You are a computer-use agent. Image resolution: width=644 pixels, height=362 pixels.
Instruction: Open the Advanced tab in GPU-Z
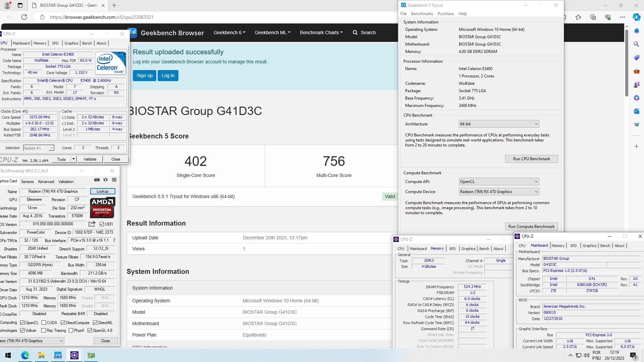click(46, 182)
